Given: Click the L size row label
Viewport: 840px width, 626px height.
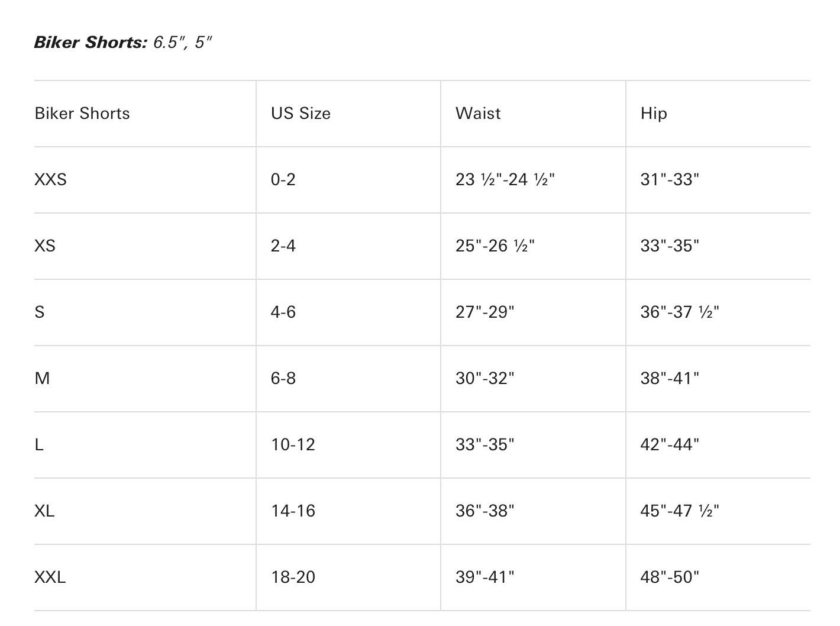Looking at the screenshot, I should point(39,445).
